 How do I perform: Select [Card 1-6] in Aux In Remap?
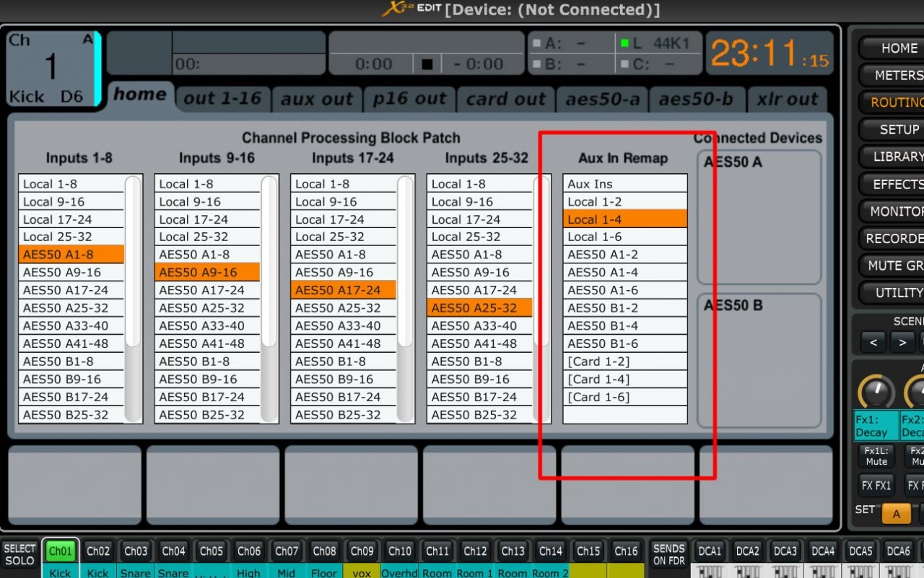click(625, 397)
